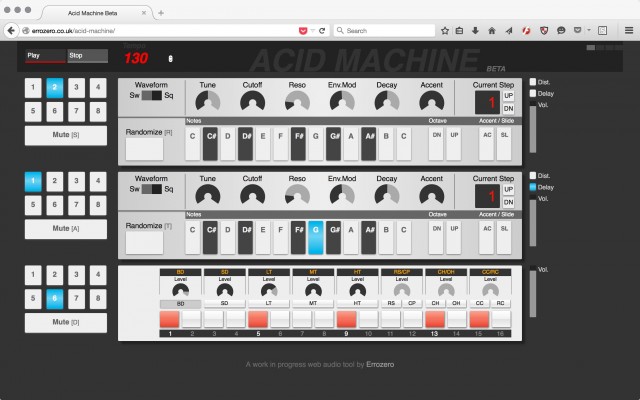640x400 pixels.
Task: Click the Cutoff knob on first synth
Action: point(253,101)
